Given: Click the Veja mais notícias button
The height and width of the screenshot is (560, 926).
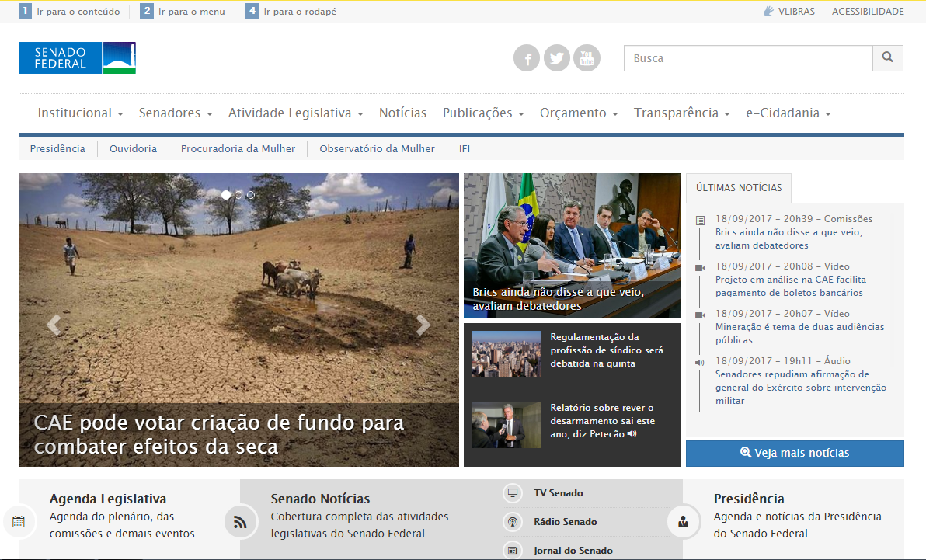Looking at the screenshot, I should [795, 453].
